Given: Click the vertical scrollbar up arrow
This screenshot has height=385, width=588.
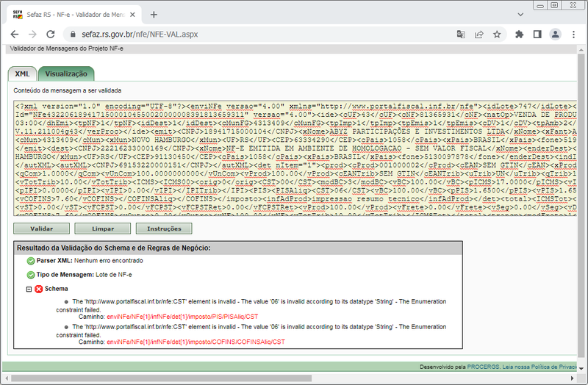Looking at the screenshot, I should pyautogui.click(x=581, y=49).
